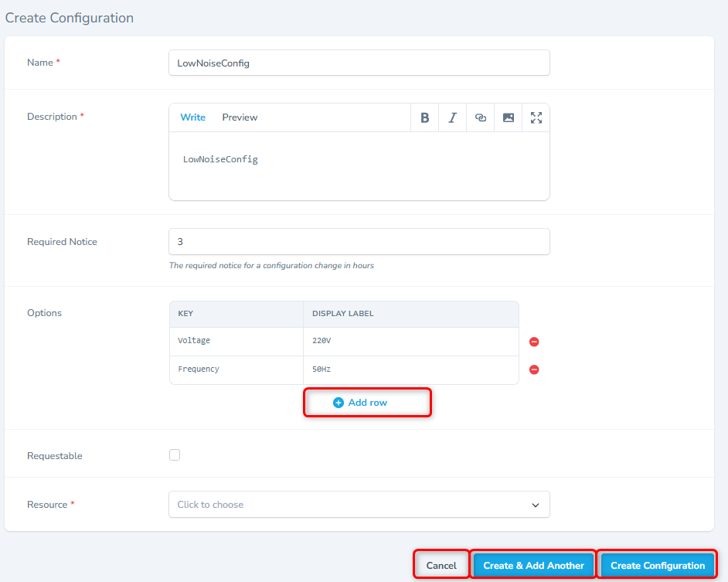Edit the 220V display label cell

pos(410,341)
